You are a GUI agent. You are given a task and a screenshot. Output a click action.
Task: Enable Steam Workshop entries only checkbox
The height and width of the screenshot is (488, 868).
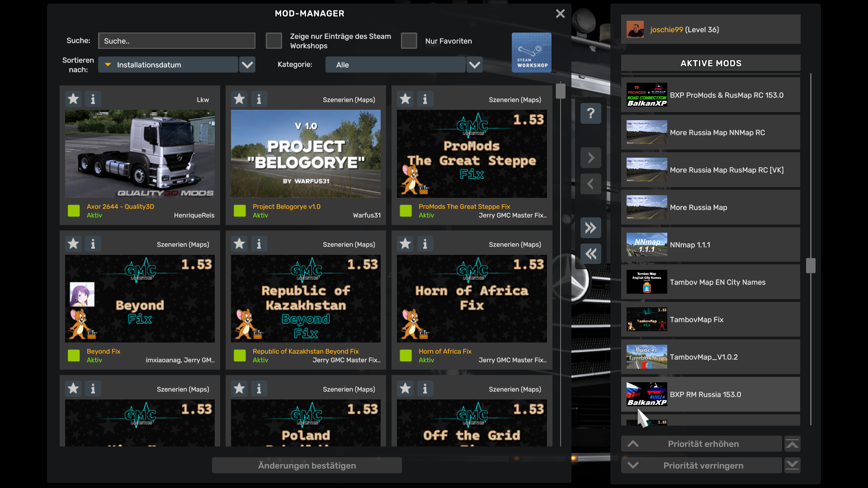[x=274, y=41]
